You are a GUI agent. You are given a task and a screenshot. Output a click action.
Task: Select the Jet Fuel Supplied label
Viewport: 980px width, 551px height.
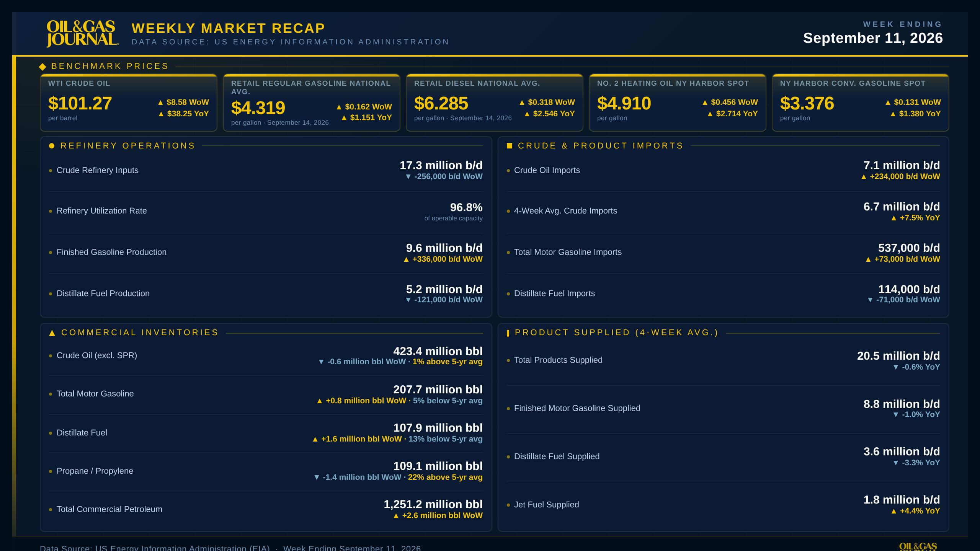coord(546,505)
